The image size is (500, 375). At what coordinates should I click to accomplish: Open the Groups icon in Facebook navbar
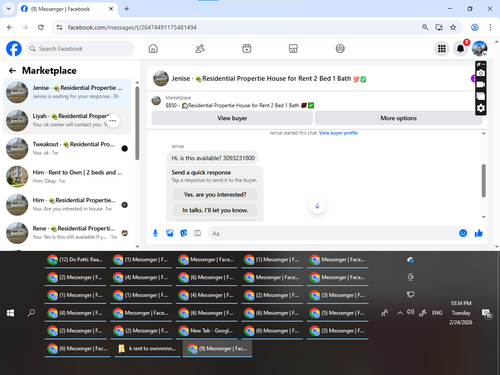(x=340, y=49)
